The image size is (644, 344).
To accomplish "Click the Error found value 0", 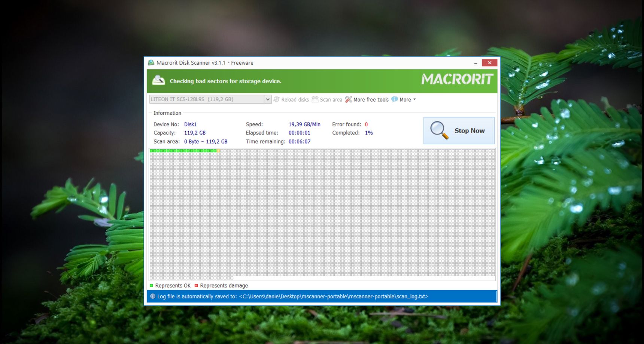I will point(366,124).
